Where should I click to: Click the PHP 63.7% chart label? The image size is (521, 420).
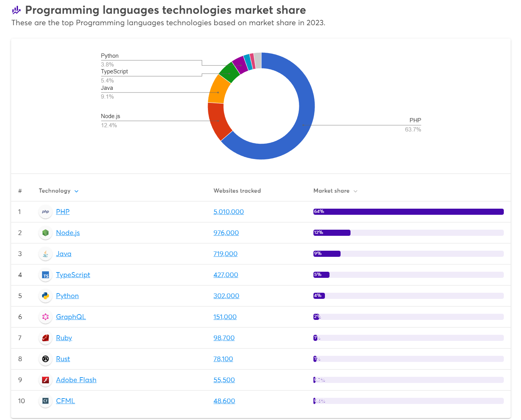413,125
